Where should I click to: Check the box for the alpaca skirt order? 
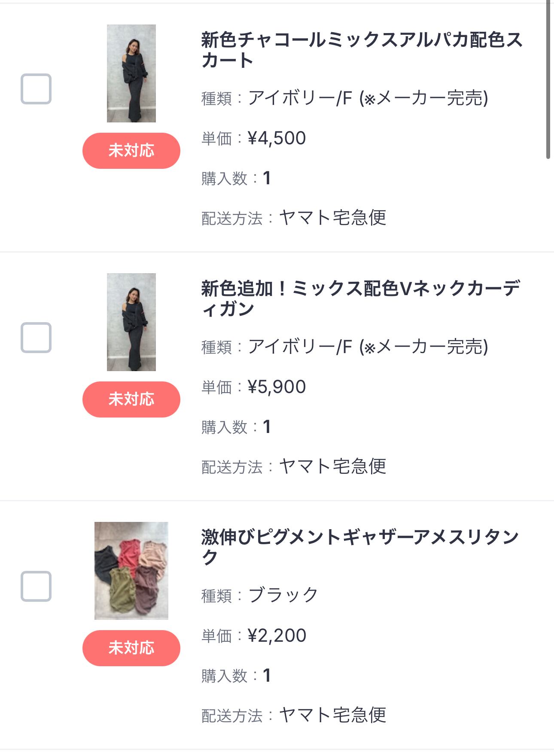tap(36, 89)
